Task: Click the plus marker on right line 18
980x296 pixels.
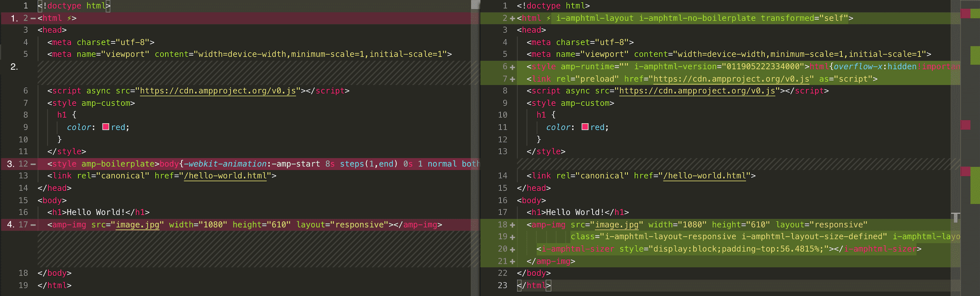Action: click(512, 225)
